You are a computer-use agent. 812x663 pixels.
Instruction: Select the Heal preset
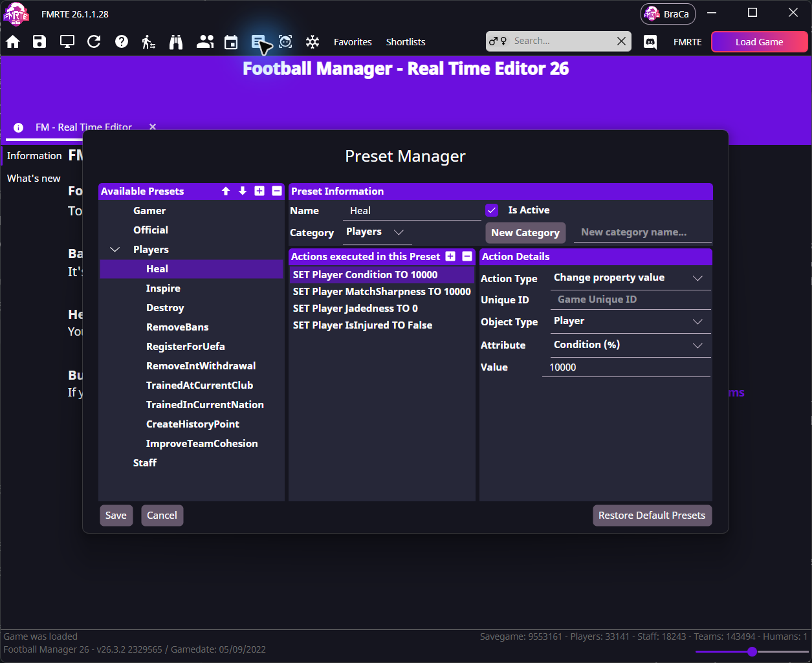(x=192, y=269)
